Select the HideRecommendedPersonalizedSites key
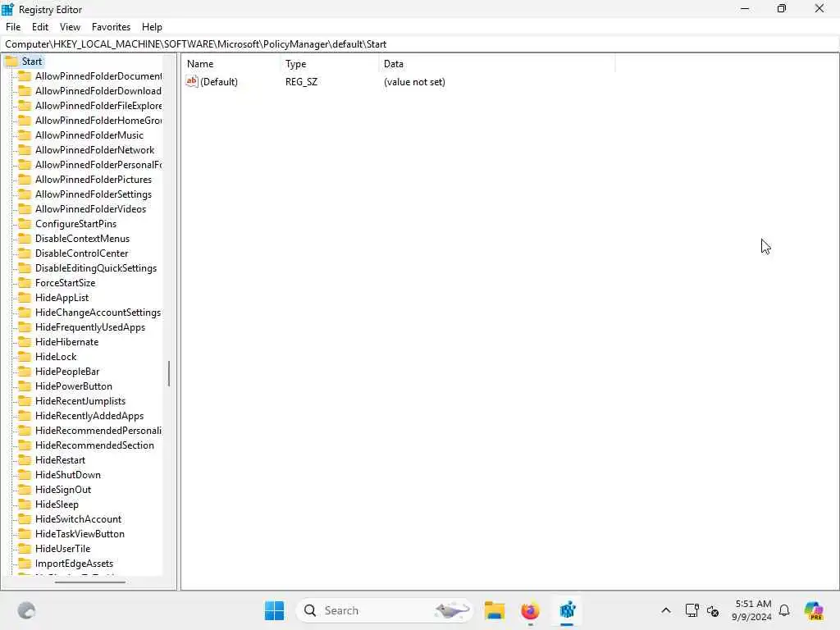 [x=98, y=430]
